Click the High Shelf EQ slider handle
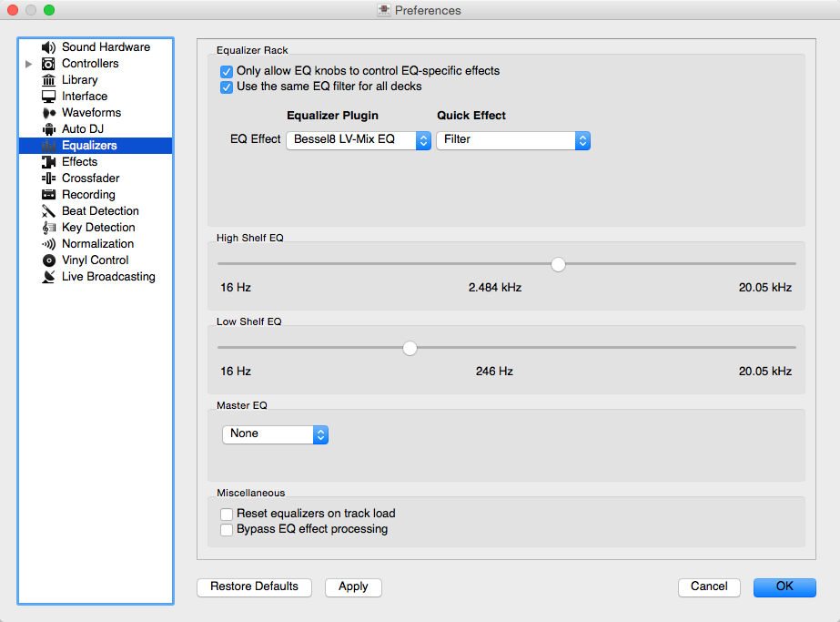Viewport: 840px width, 622px height. tap(559, 264)
